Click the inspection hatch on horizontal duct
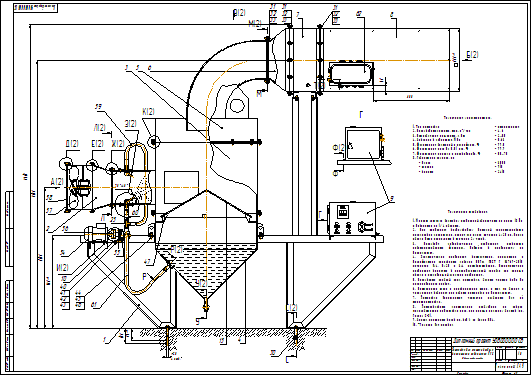This screenshot has height=375, width=531. (351, 73)
